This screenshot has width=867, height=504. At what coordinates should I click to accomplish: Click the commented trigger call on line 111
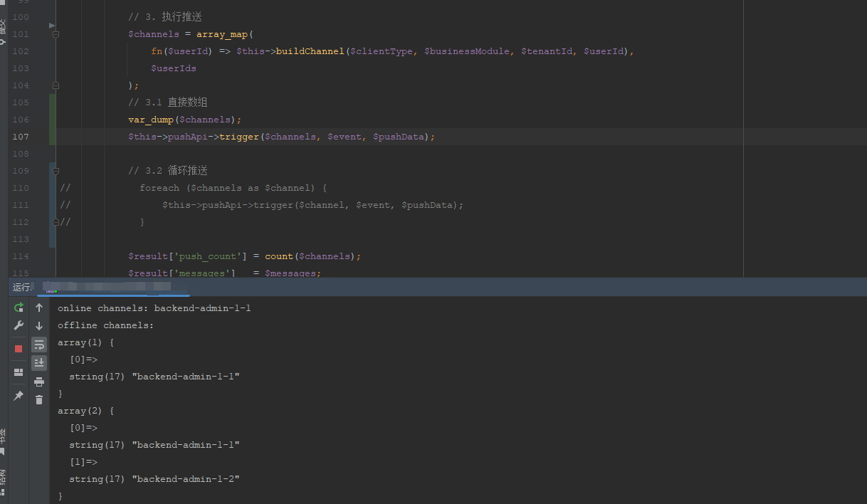[x=313, y=205]
